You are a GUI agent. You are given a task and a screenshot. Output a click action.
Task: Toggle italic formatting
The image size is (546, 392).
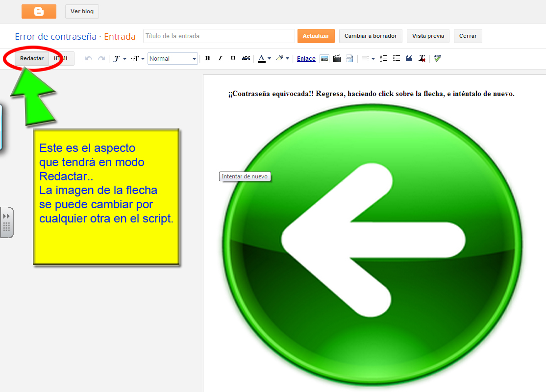click(220, 58)
